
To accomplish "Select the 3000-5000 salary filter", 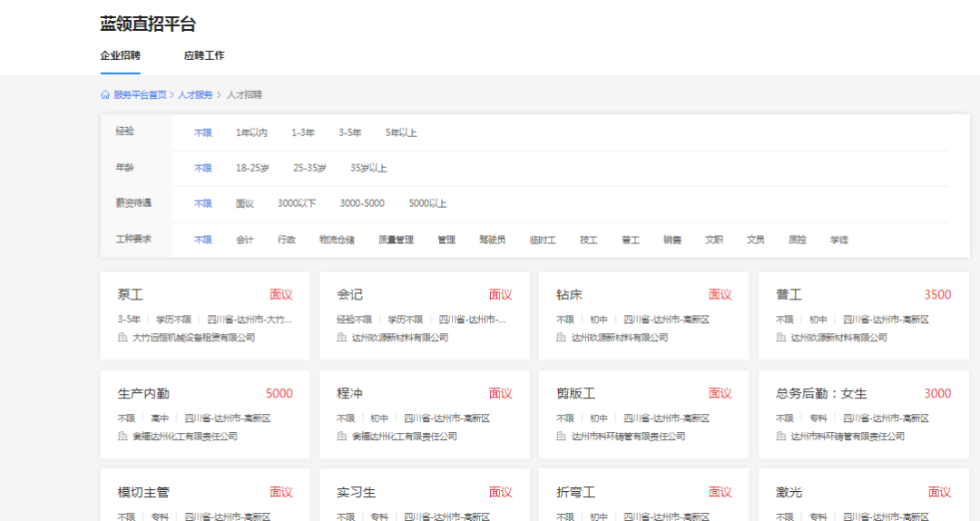I will [362, 203].
